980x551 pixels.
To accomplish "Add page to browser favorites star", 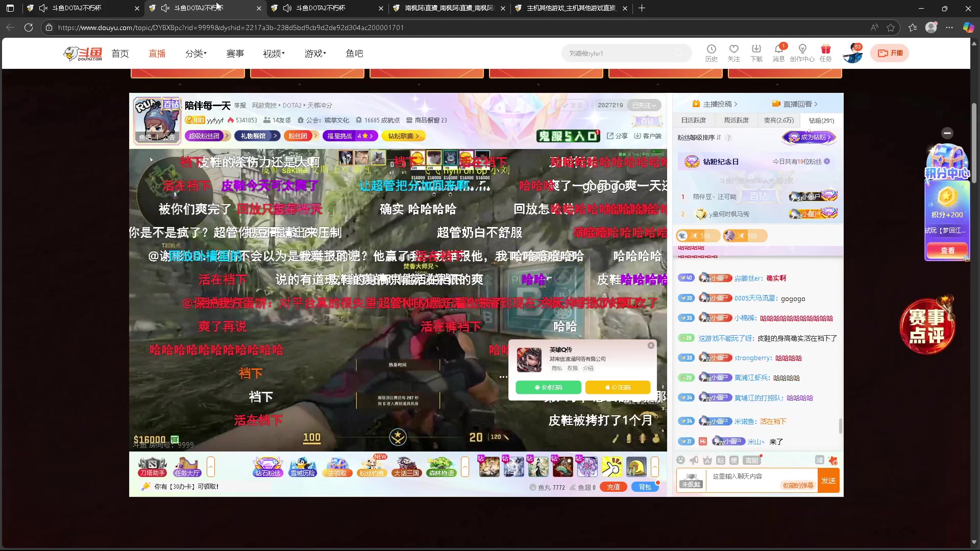I will (x=891, y=28).
